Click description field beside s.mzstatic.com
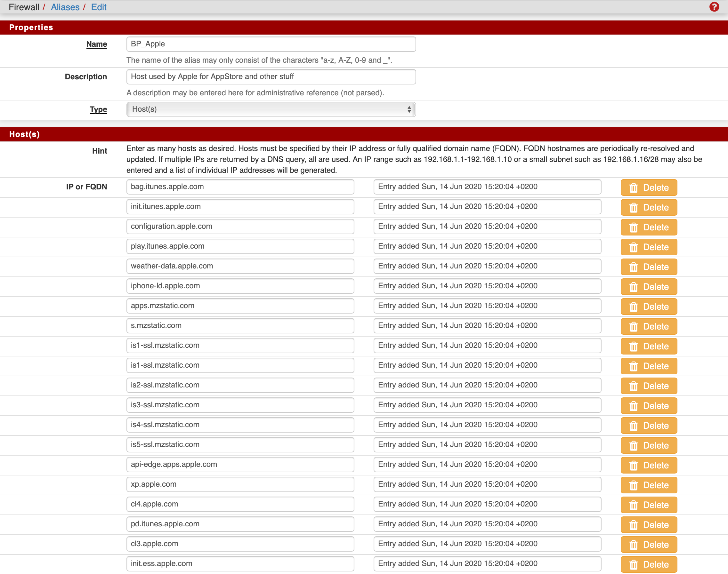The width and height of the screenshot is (728, 574). 487,326
